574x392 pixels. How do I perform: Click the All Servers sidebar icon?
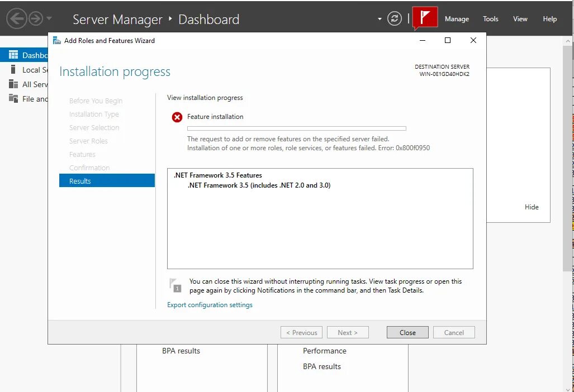coord(13,84)
